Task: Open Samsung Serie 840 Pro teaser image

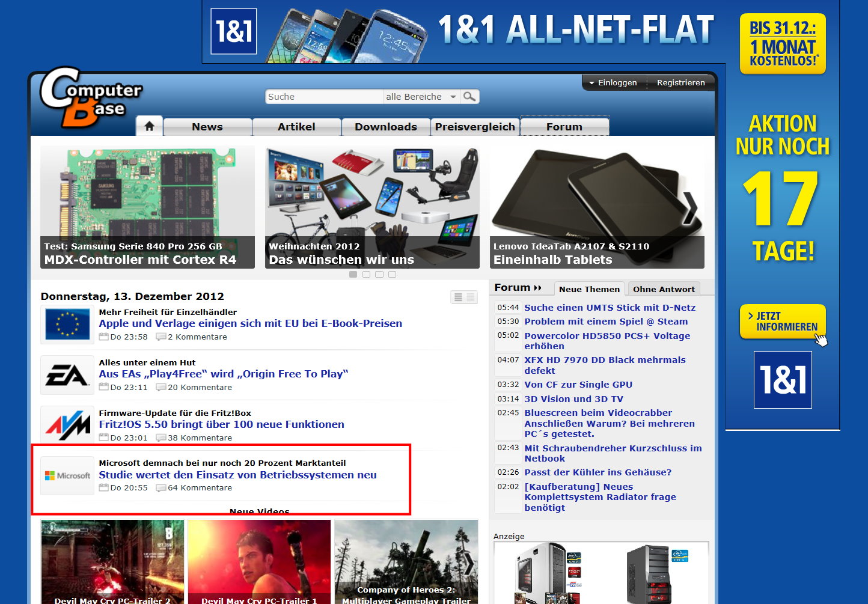Action: 147,207
